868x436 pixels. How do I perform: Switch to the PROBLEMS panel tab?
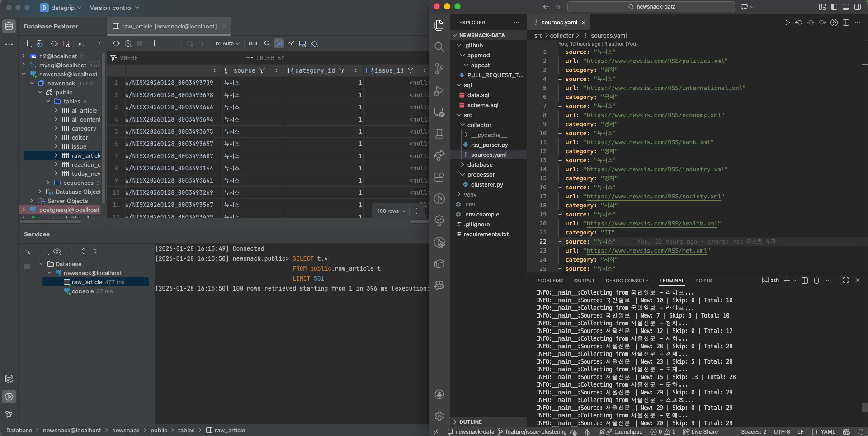(549, 281)
